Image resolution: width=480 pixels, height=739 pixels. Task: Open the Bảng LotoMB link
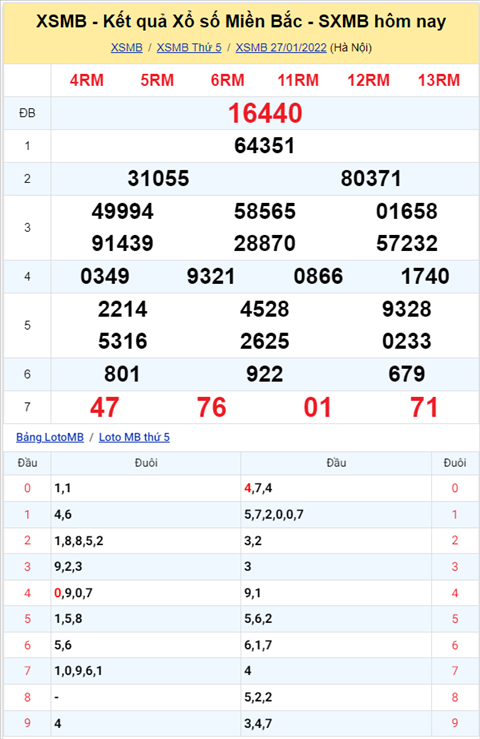50,437
